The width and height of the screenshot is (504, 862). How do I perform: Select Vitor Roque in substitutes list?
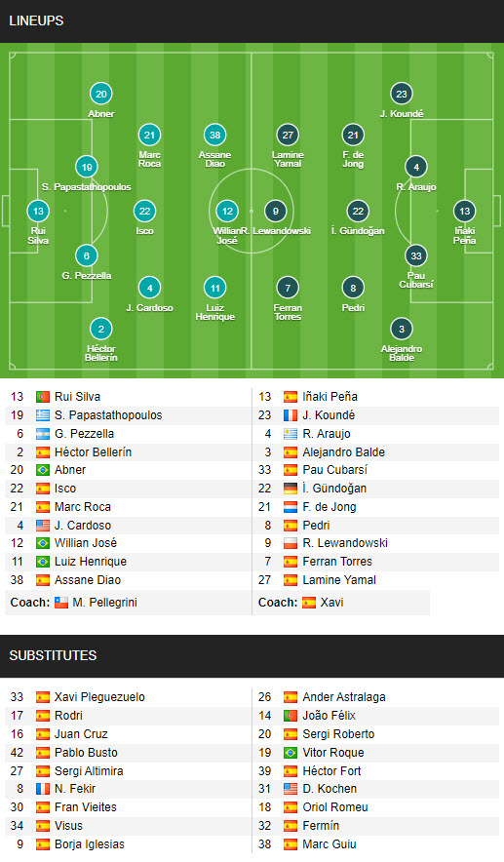click(333, 753)
